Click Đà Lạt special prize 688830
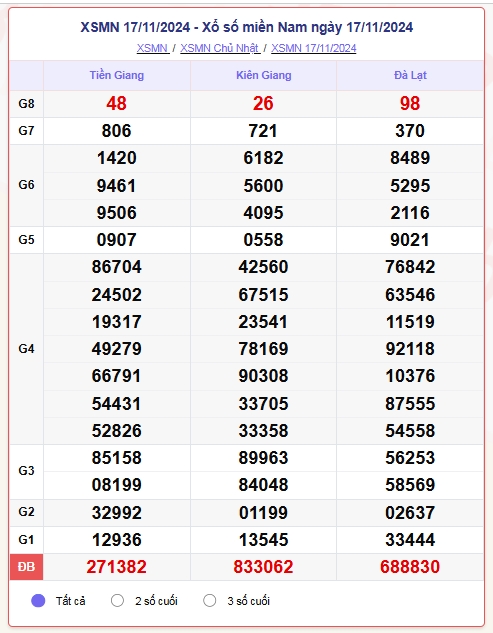Image resolution: width=493 pixels, height=633 pixels. point(410,567)
